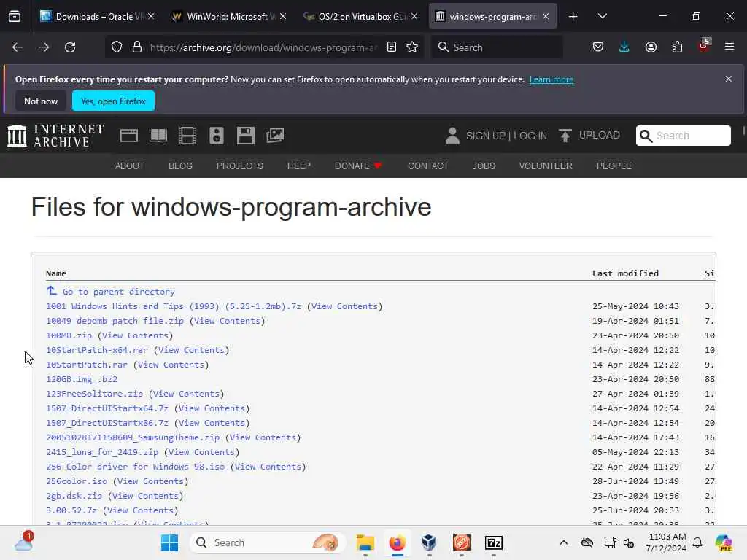Show hidden system tray icons
Viewport: 747px width, 560px height.
[x=564, y=542]
